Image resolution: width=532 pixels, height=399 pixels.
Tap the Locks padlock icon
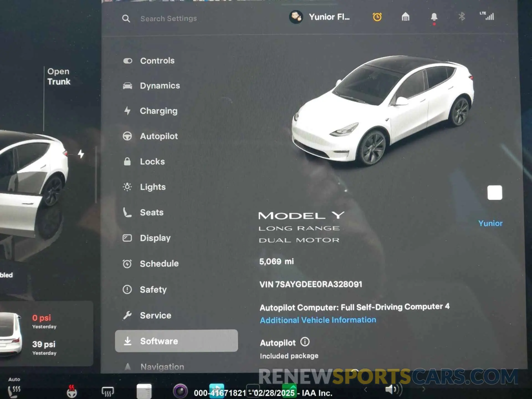click(127, 161)
